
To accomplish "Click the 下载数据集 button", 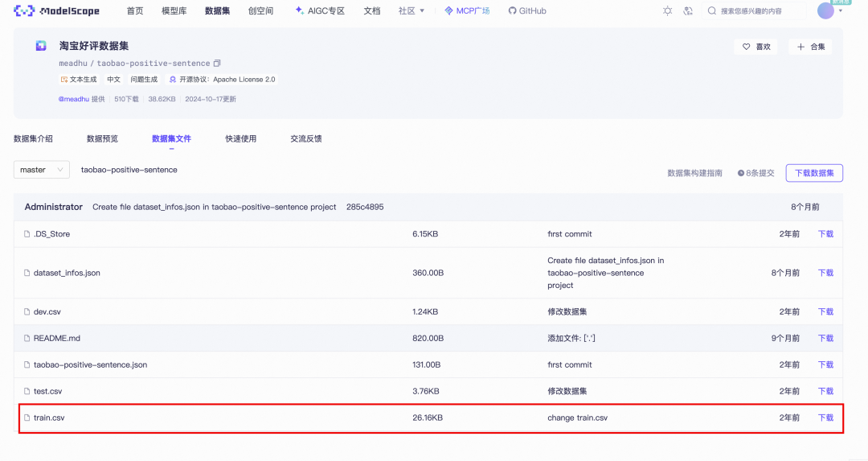I will pos(814,172).
